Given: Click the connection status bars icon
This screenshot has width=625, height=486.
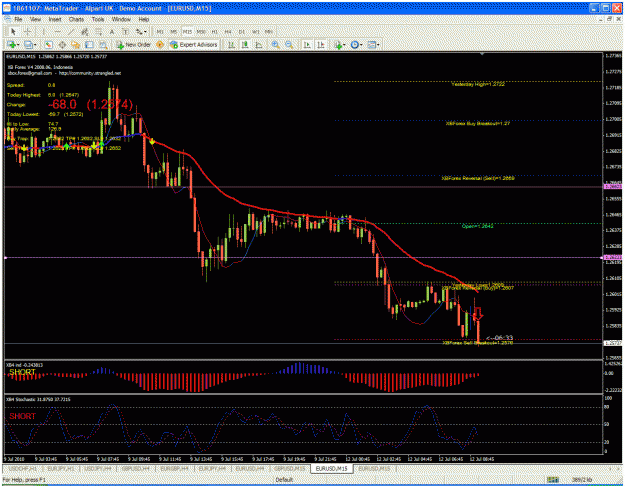Looking at the screenshot, I should [x=552, y=480].
